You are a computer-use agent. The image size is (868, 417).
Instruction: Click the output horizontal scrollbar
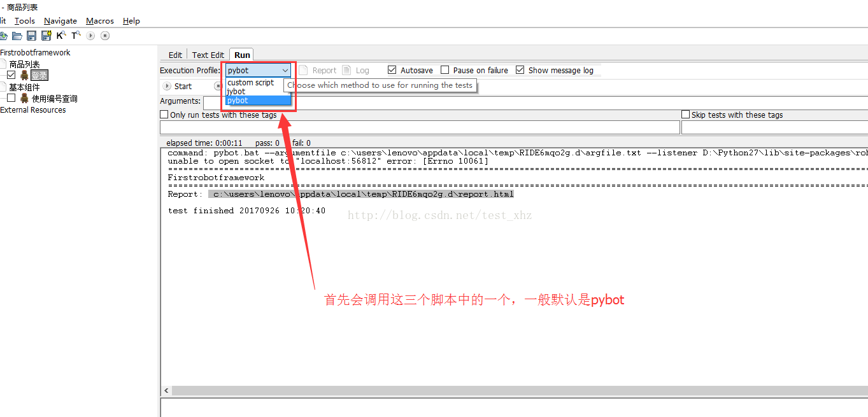pyautogui.click(x=519, y=390)
